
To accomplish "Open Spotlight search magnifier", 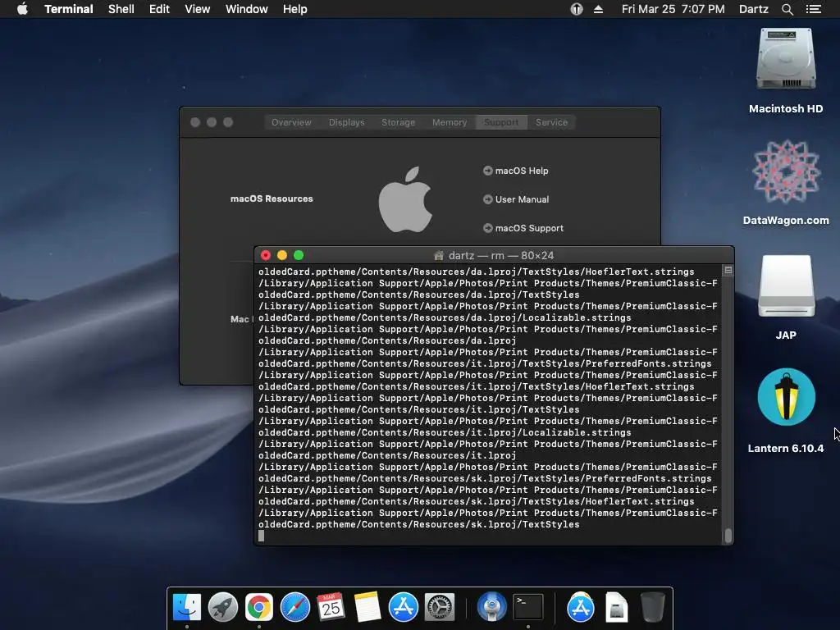I will [787, 9].
